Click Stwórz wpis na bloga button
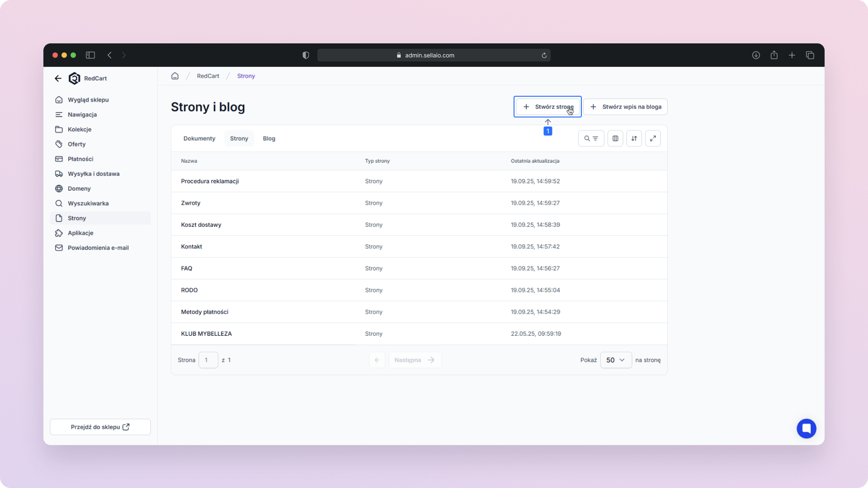This screenshot has width=868, height=488. (625, 107)
